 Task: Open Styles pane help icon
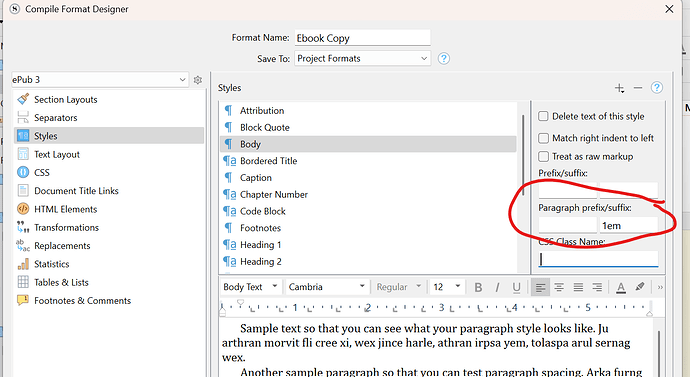(x=657, y=88)
